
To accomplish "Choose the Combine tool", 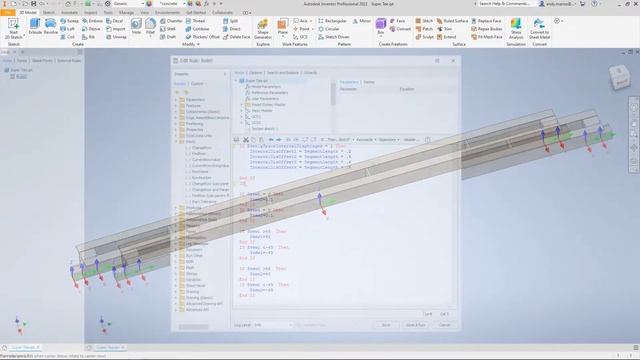I will tap(198, 29).
